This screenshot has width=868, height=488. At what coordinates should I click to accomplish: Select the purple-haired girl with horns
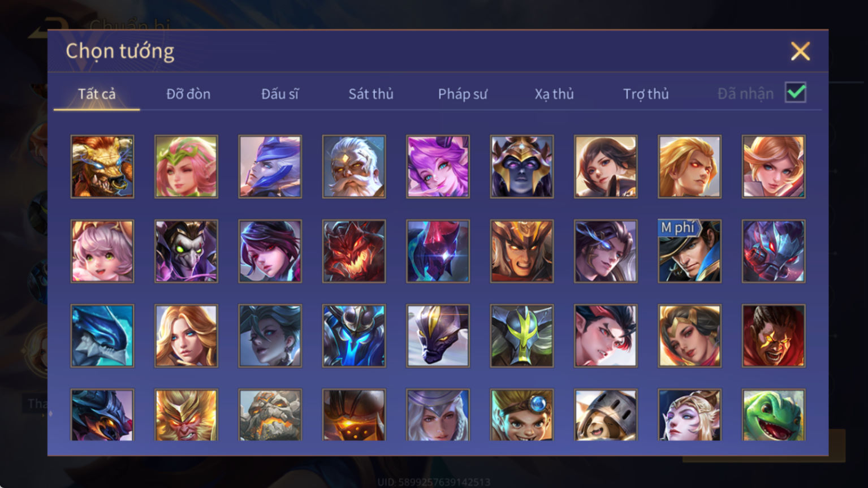pyautogui.click(x=438, y=166)
